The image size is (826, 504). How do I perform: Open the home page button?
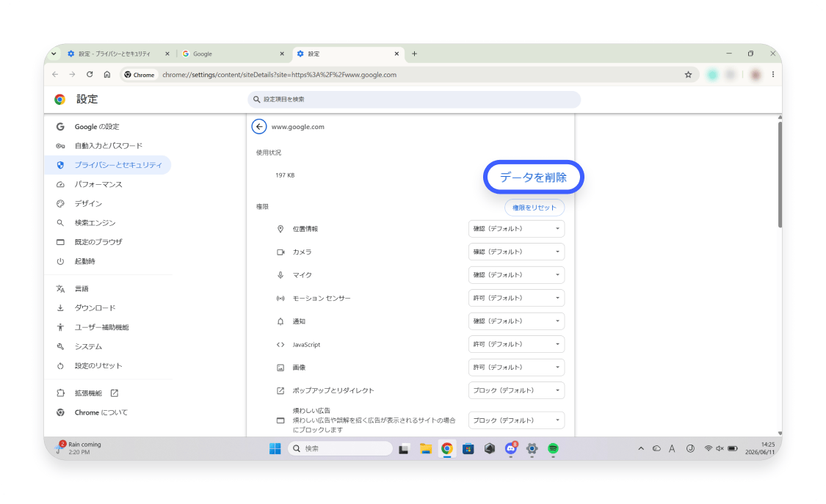click(107, 75)
